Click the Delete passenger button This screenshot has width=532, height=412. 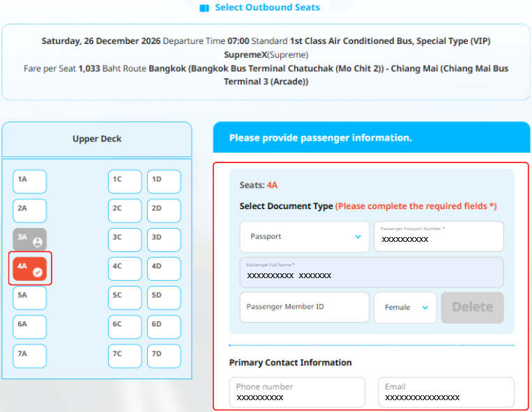[x=472, y=307]
